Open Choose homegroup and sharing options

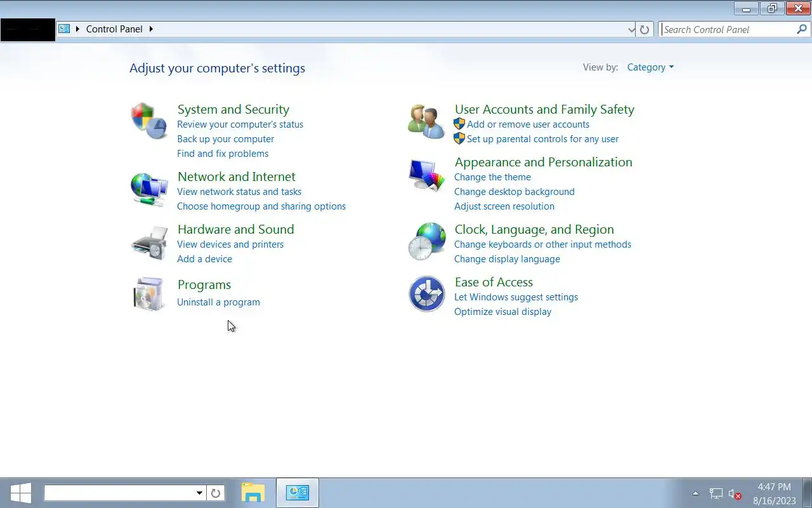261,206
